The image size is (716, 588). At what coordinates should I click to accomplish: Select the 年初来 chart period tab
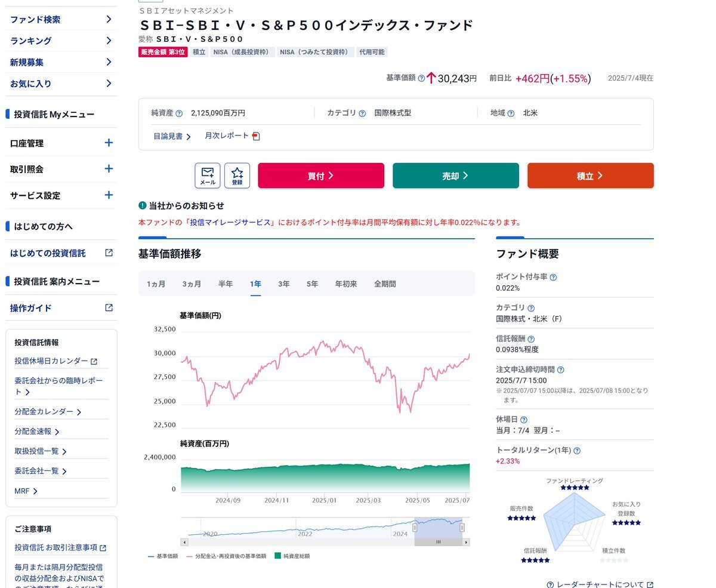coord(346,284)
